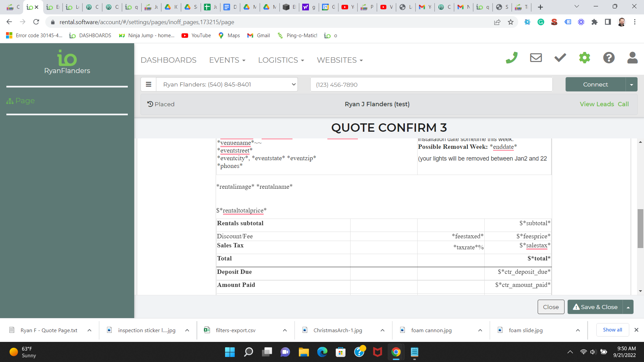This screenshot has height=362, width=644.
Task: Open the EVENTS menu
Action: pyautogui.click(x=227, y=60)
